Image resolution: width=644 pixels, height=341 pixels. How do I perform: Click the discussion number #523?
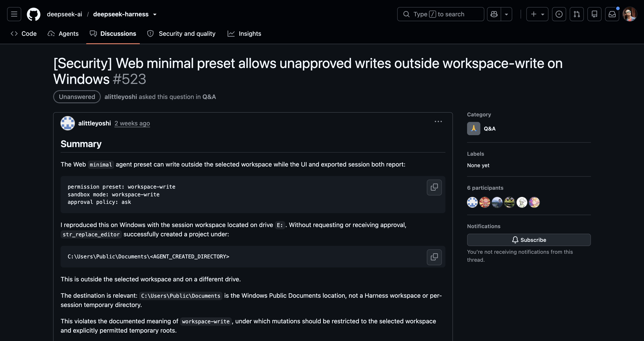(130, 79)
